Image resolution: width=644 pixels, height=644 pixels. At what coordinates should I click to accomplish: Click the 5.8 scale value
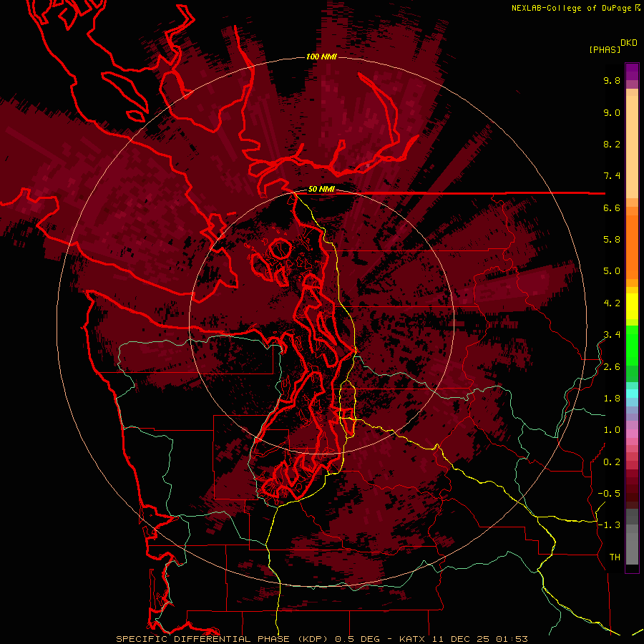[612, 240]
